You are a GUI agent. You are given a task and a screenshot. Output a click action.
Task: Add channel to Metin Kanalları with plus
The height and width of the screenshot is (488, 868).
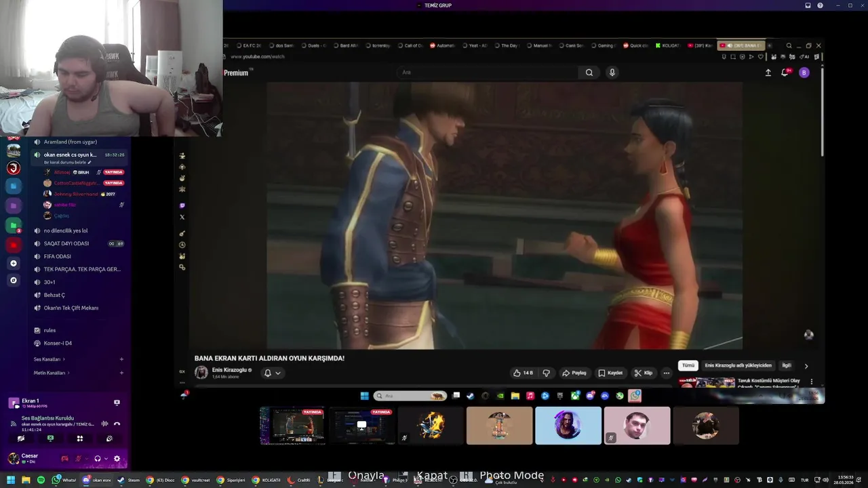coord(121,373)
